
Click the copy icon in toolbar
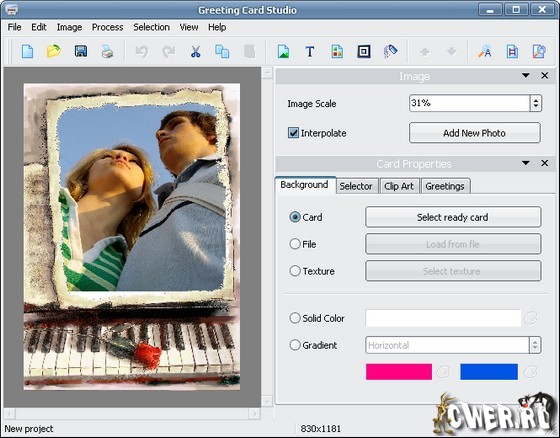coord(222,51)
